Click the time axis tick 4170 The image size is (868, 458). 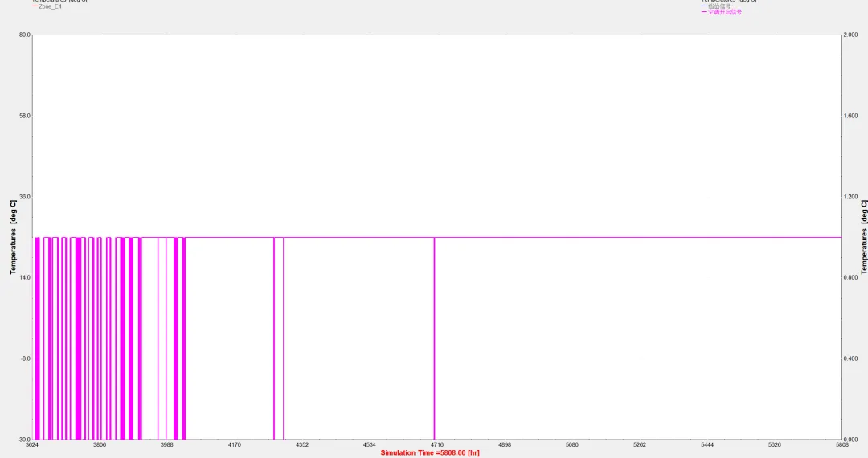click(235, 444)
